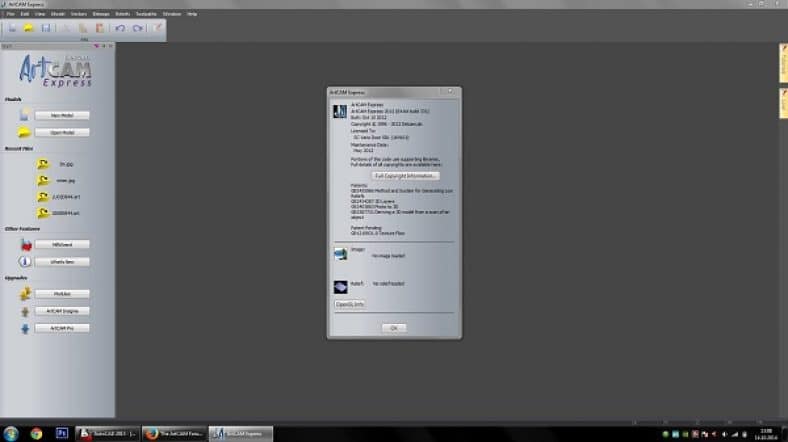Click the Undo arrow toolbar icon

(120, 28)
